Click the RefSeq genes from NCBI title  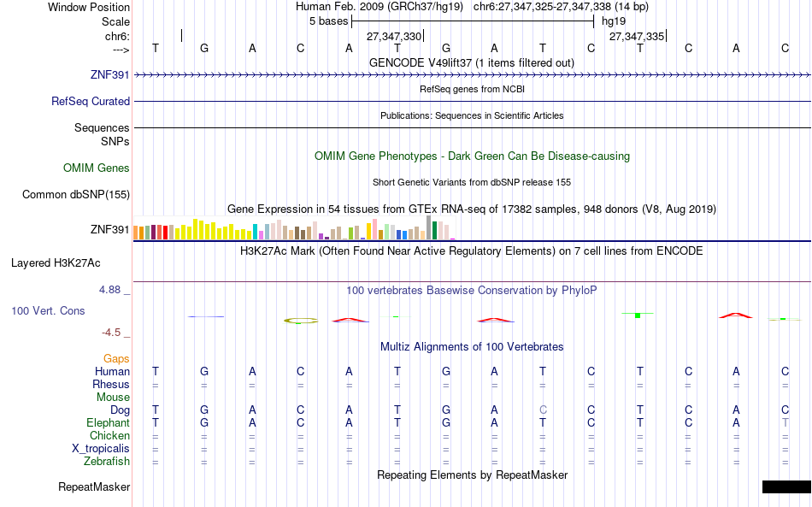pyautogui.click(x=472, y=89)
